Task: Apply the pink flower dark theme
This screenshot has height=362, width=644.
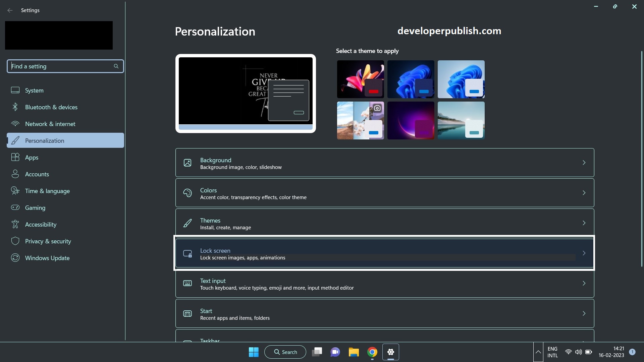Action: [360, 79]
